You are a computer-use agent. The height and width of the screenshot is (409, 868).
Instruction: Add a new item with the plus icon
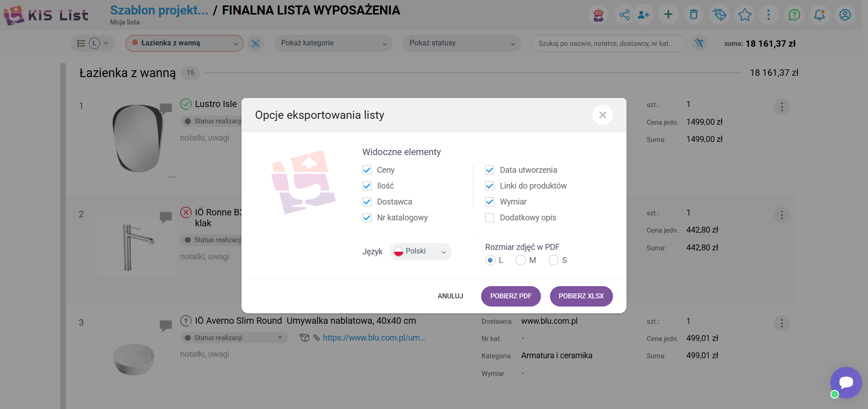(668, 15)
